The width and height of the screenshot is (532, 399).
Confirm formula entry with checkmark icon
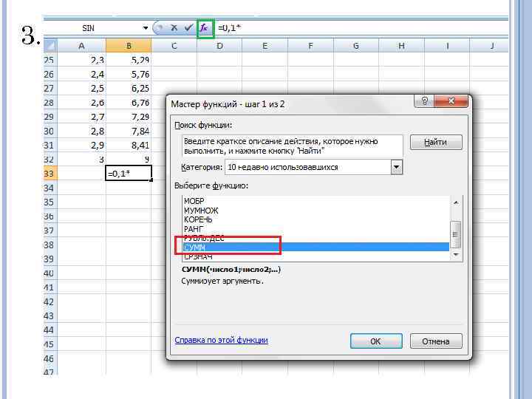(x=188, y=28)
